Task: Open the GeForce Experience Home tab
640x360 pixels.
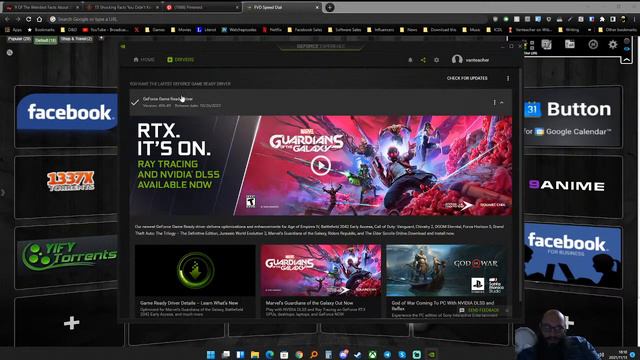Action: point(144,60)
